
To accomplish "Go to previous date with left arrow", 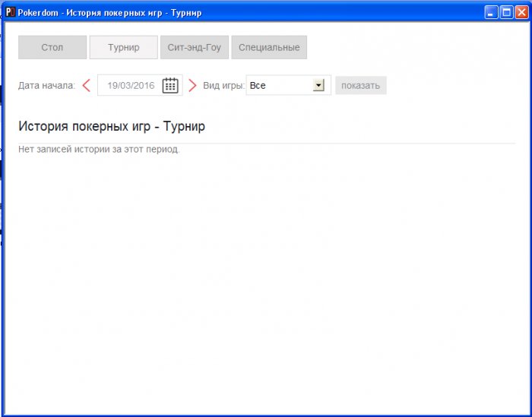I will pyautogui.click(x=87, y=85).
